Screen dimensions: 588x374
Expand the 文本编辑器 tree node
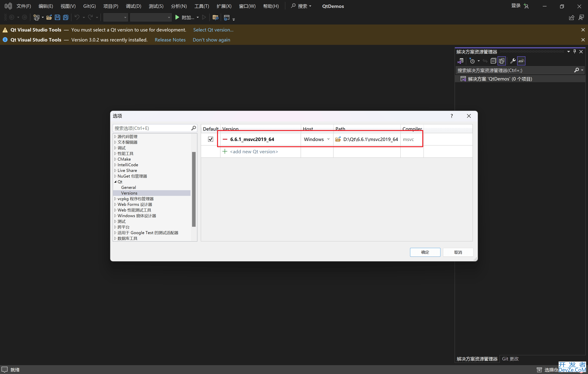point(115,142)
